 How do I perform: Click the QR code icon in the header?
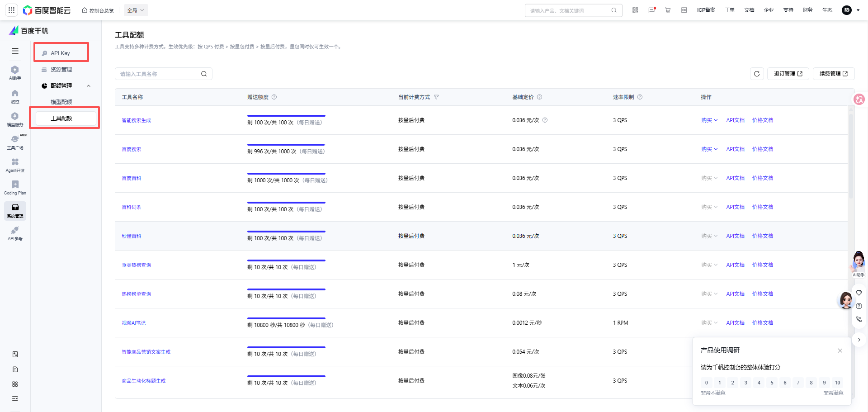635,10
